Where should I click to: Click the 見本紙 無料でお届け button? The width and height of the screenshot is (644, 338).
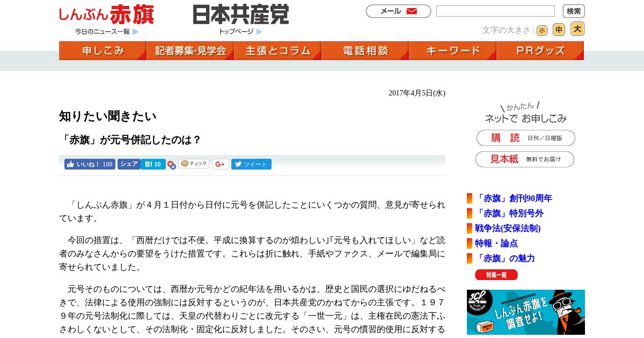tap(525, 159)
